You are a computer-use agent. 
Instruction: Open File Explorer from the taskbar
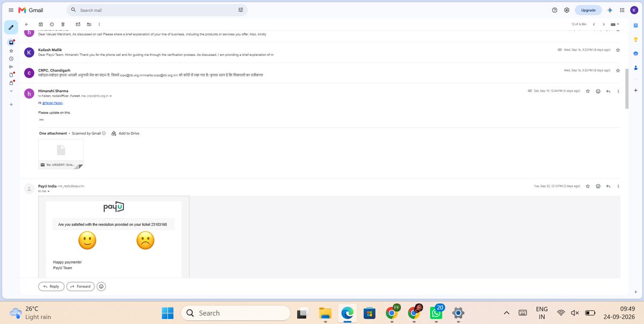click(325, 313)
